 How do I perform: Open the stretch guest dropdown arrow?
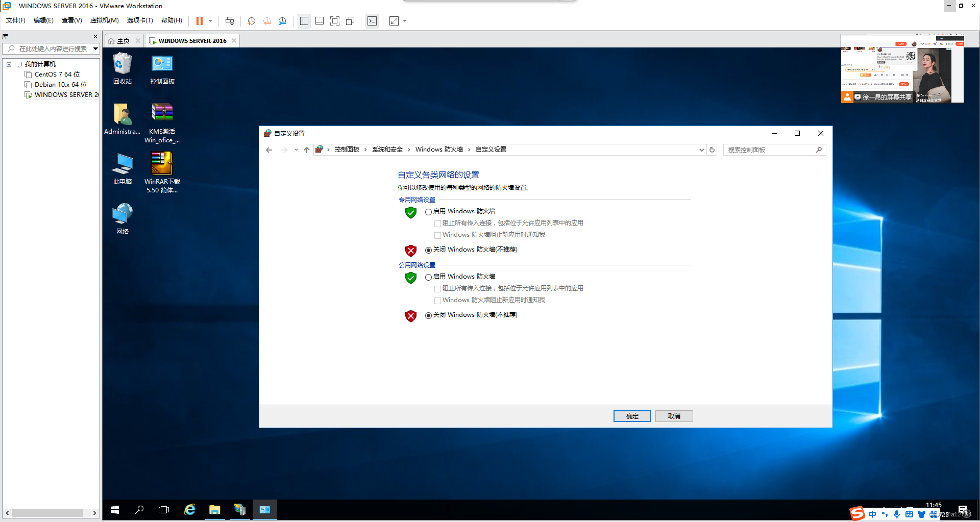pos(405,21)
